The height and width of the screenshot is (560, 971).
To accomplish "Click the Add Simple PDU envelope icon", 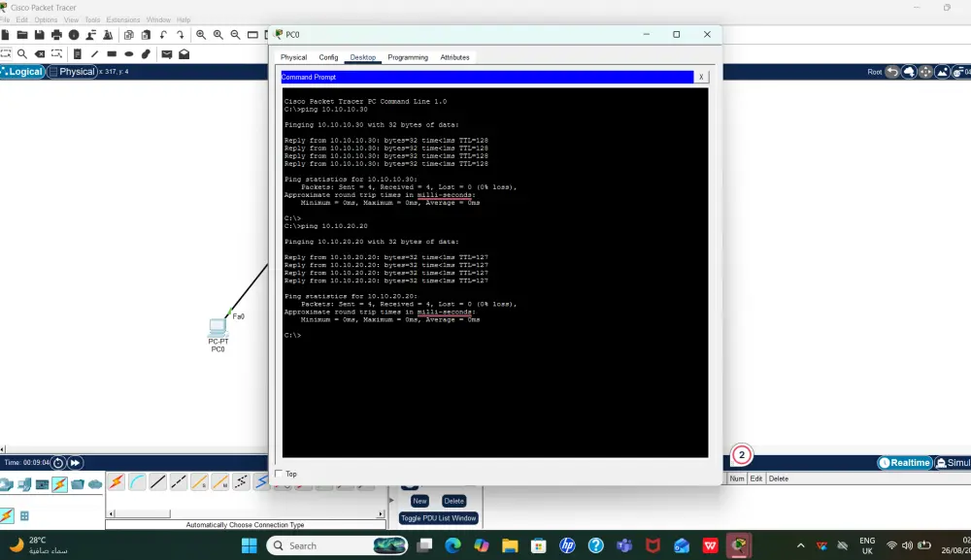I will click(x=167, y=54).
